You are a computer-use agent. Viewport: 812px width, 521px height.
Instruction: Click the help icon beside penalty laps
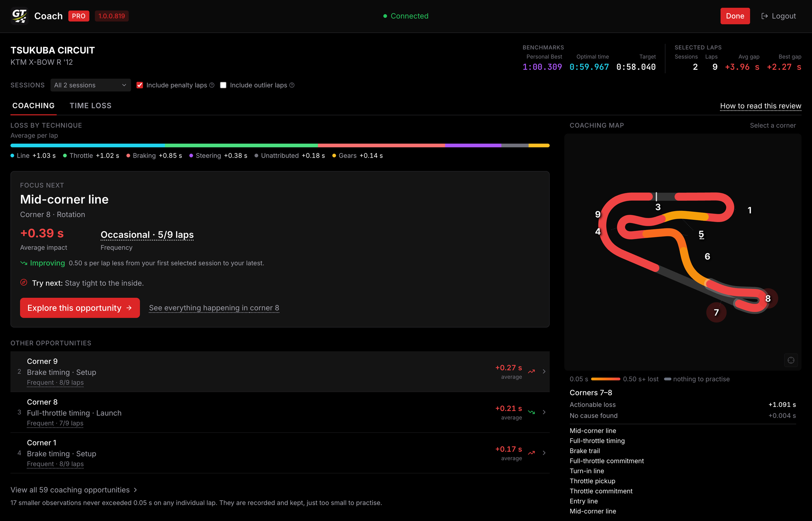[212, 85]
